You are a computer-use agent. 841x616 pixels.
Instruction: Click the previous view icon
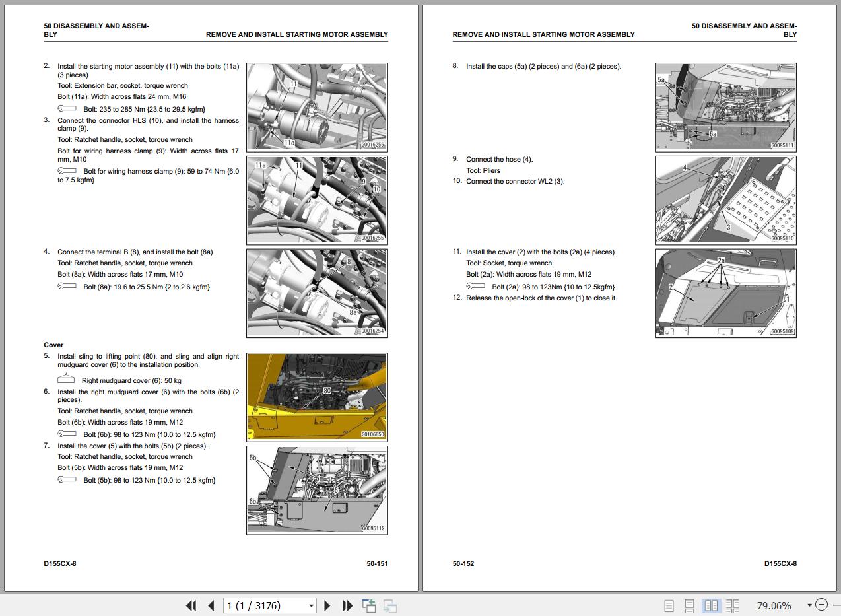tap(368, 605)
